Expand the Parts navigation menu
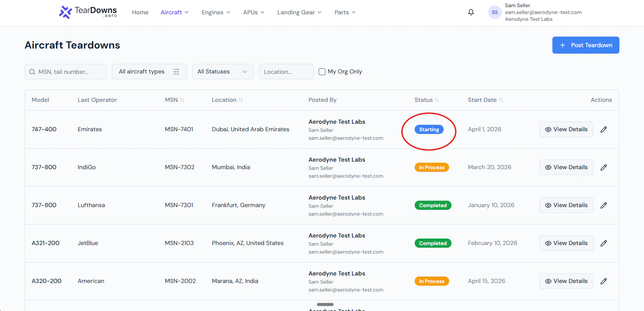Image resolution: width=644 pixels, height=311 pixels. coord(345,12)
